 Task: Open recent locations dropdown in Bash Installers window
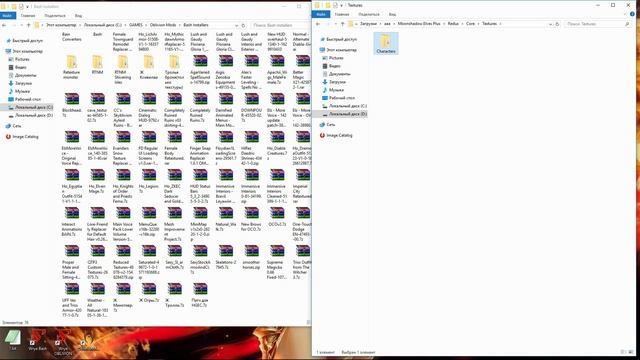[x=22, y=25]
